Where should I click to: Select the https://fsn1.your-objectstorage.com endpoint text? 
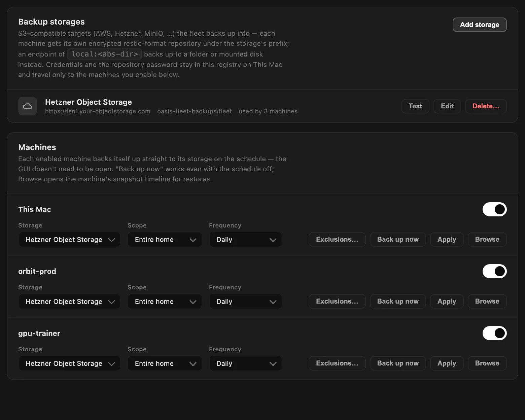click(98, 111)
